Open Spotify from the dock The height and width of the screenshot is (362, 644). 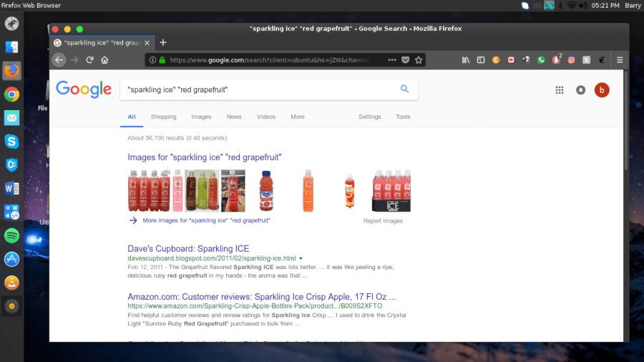pos(12,235)
